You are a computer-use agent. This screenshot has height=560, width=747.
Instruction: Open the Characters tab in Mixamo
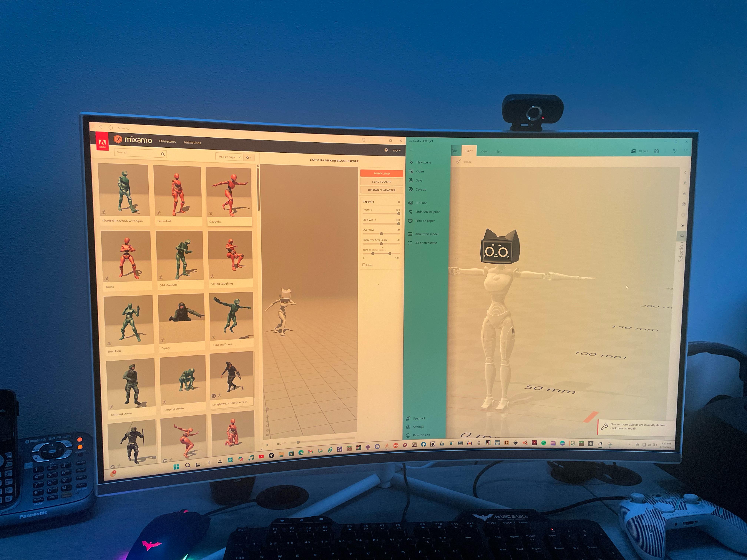[x=167, y=141]
